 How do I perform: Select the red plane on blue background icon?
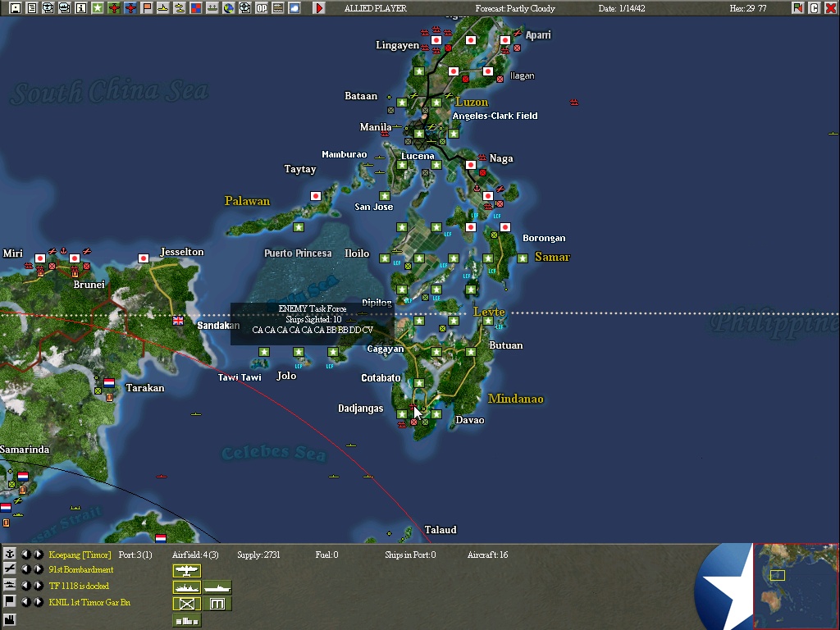pos(130,8)
